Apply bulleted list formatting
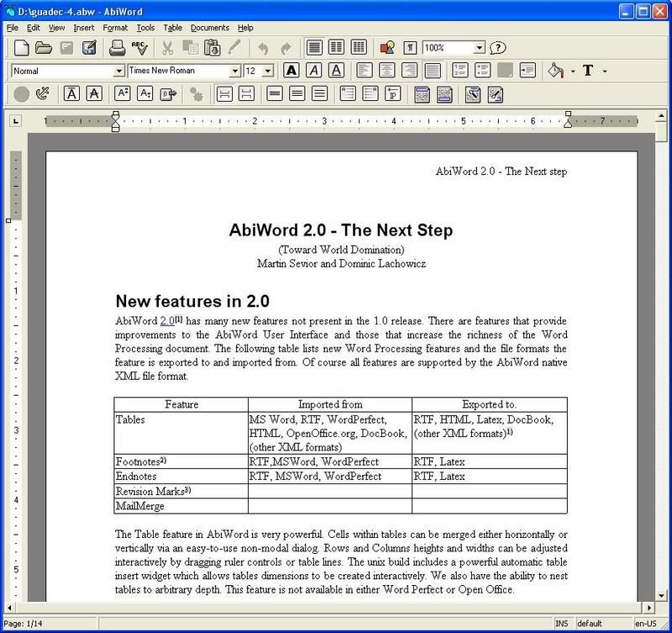Image resolution: width=672 pixels, height=633 pixels. 482,71
